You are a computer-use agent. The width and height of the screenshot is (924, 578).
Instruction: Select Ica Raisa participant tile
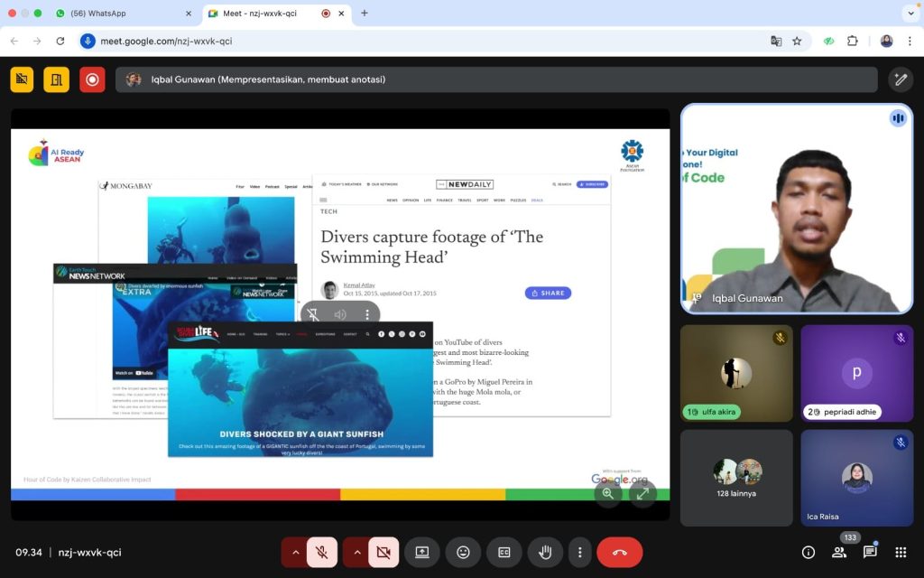pos(857,479)
